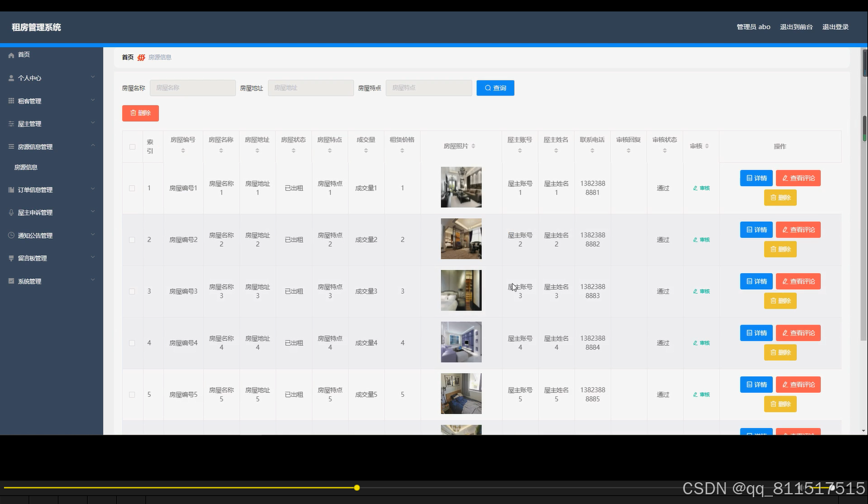Check the checkbox for row 1
868x504 pixels.
click(132, 188)
